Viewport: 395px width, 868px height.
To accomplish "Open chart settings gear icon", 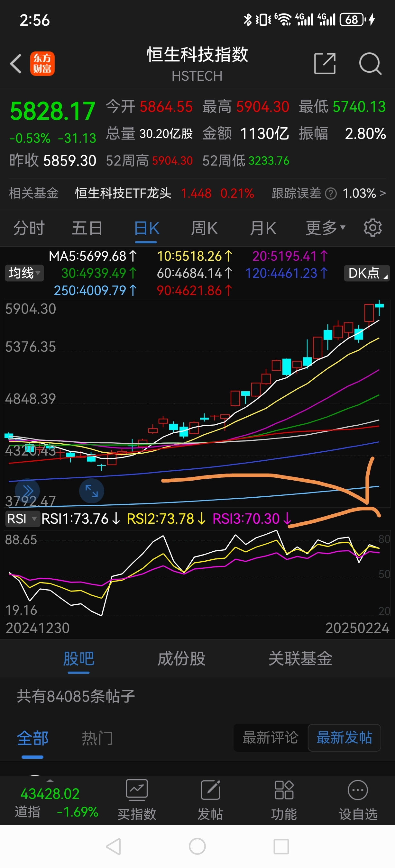I will 373,228.
